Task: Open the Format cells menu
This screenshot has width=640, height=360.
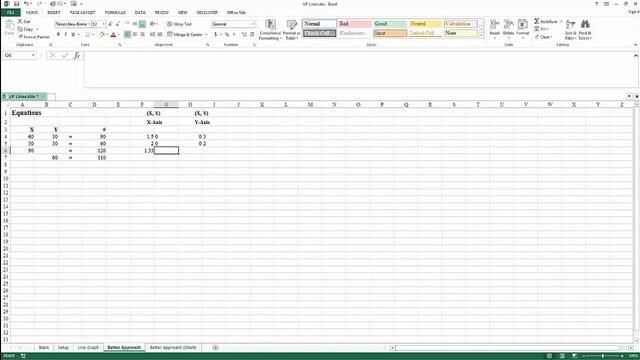Action: point(522,29)
